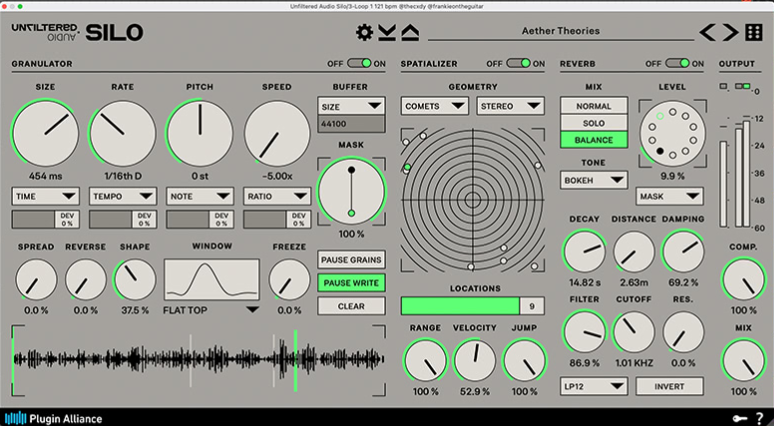Open the help question mark icon
Image resolution: width=774 pixels, height=426 pixels.
pyautogui.click(x=759, y=417)
